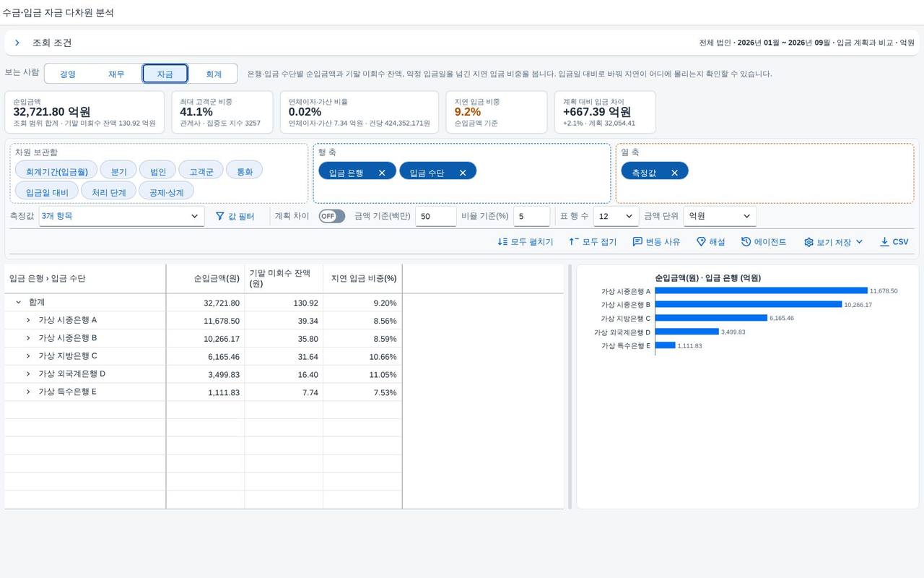Switch viewer to 회계
The image size is (924, 578).
pos(214,74)
